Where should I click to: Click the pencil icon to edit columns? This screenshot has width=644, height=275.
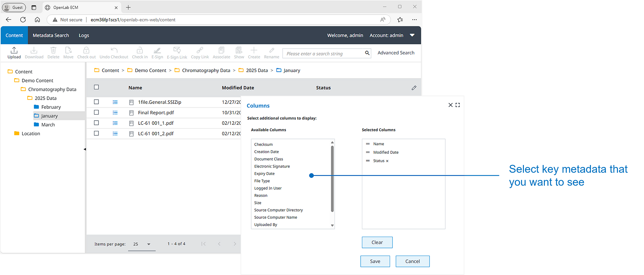414,88
